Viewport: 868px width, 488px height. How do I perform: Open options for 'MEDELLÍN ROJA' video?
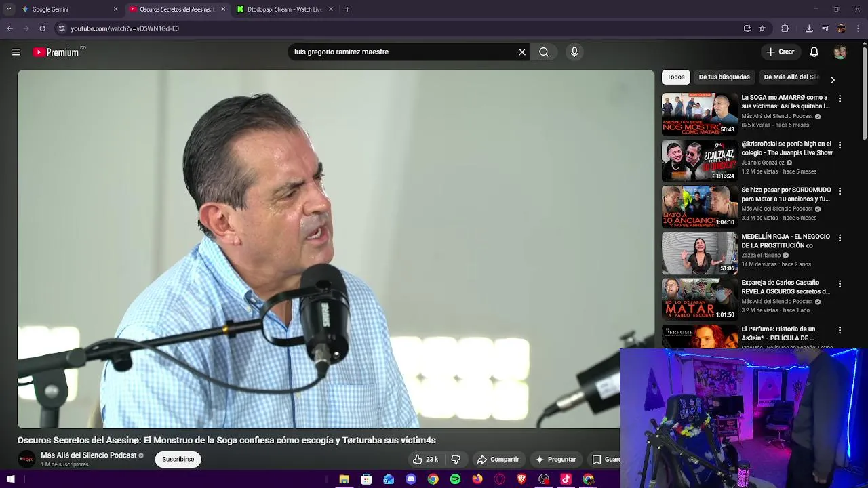[840, 238]
